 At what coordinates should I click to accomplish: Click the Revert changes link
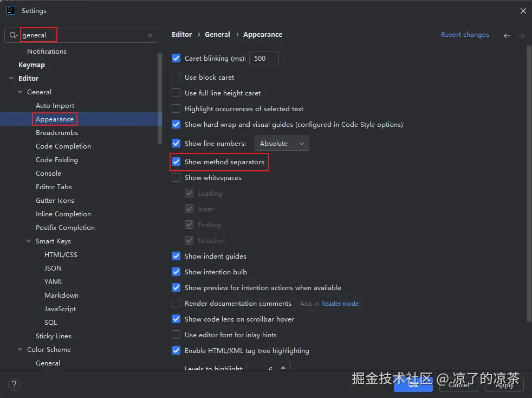[x=465, y=35]
